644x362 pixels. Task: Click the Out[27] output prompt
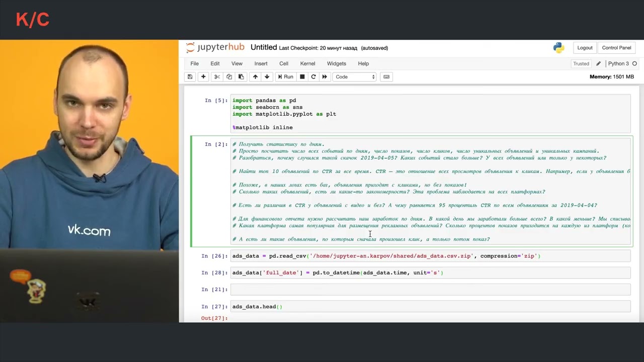pos(214,318)
